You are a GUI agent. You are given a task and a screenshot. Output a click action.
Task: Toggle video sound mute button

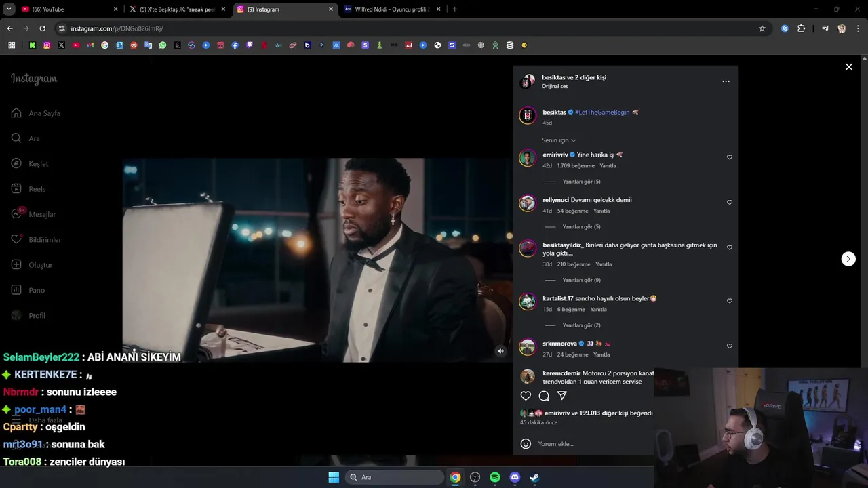pos(500,351)
